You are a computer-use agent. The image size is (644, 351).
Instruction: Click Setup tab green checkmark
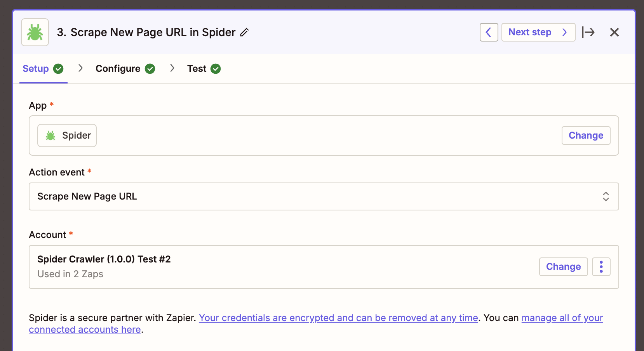click(58, 69)
